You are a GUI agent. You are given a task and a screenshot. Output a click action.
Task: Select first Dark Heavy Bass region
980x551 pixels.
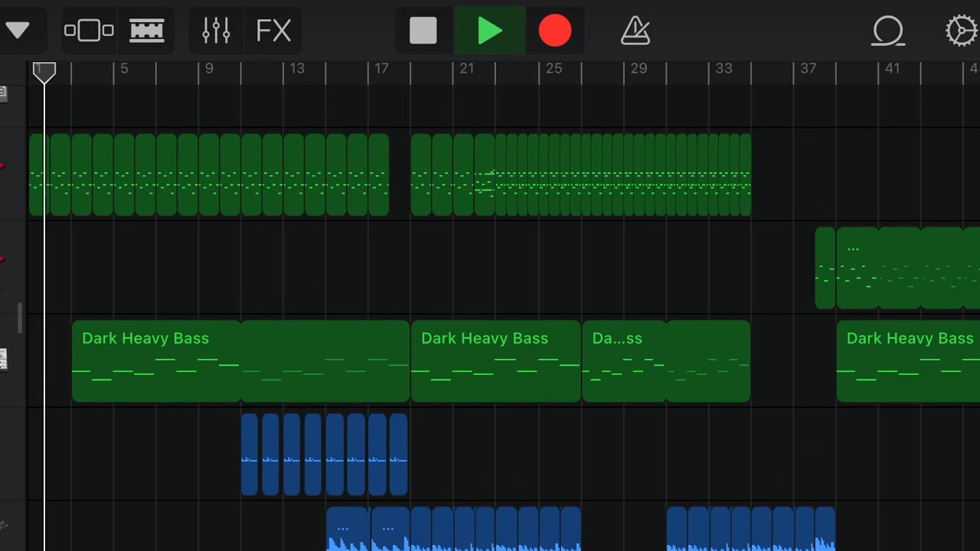pos(156,361)
